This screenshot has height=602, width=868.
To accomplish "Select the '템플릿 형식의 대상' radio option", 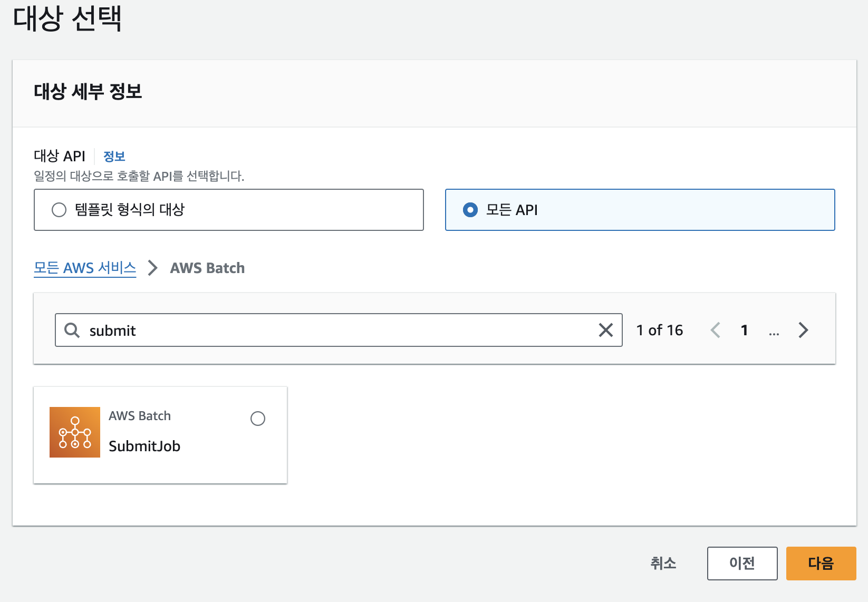I will click(59, 210).
